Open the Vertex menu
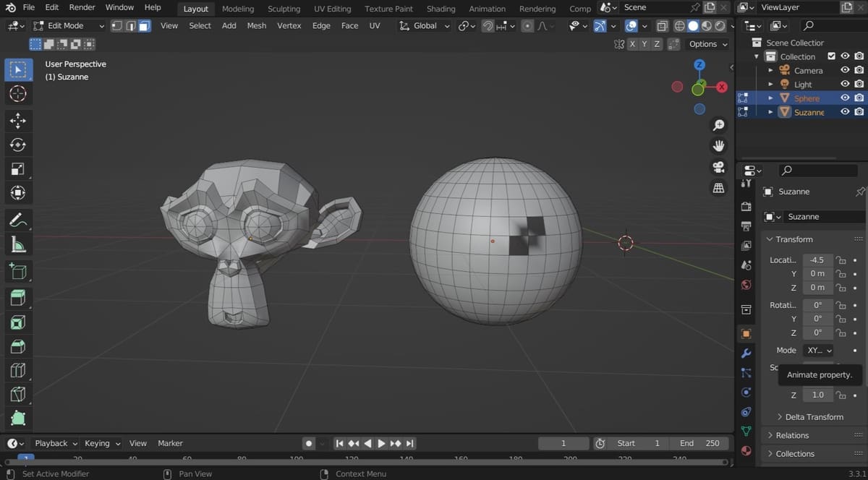Image resolution: width=868 pixels, height=480 pixels. (x=289, y=25)
